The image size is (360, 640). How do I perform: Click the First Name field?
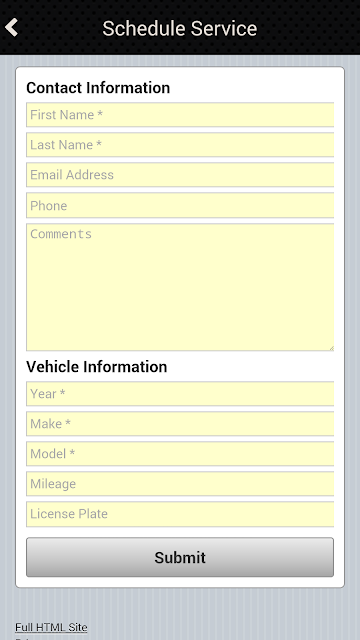click(180, 115)
